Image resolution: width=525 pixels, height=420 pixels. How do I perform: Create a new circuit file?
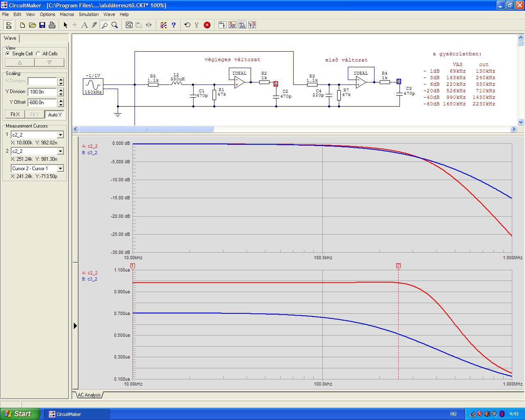(x=23, y=25)
